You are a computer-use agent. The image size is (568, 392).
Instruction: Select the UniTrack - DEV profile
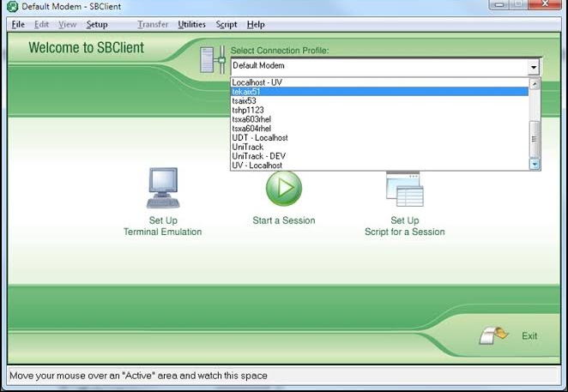[x=379, y=156]
